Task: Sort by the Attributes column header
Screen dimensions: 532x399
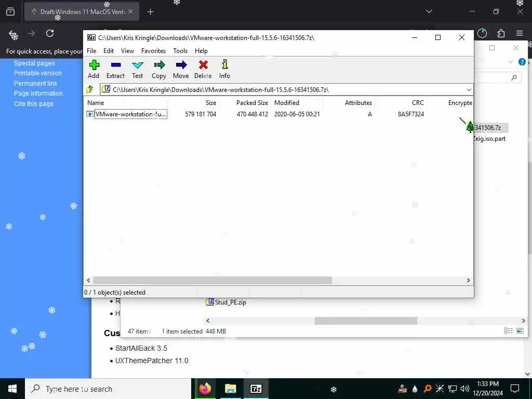Action: coord(349,103)
